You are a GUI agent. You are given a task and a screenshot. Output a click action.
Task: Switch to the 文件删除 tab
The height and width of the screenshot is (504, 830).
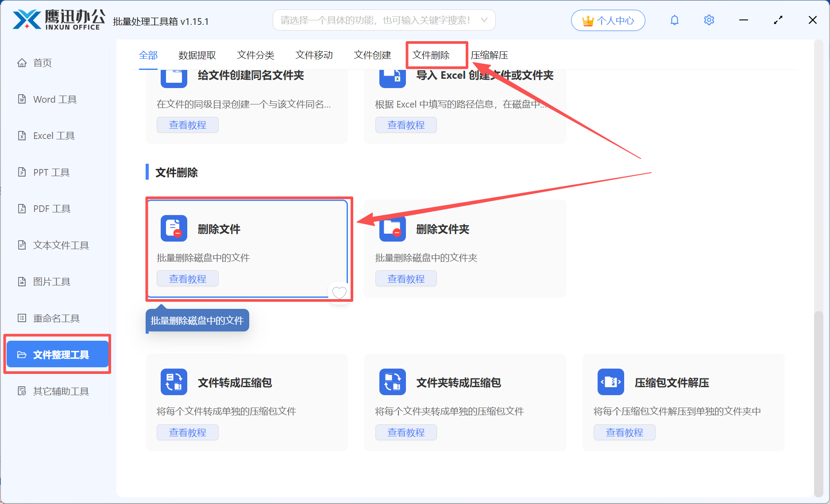pyautogui.click(x=431, y=55)
